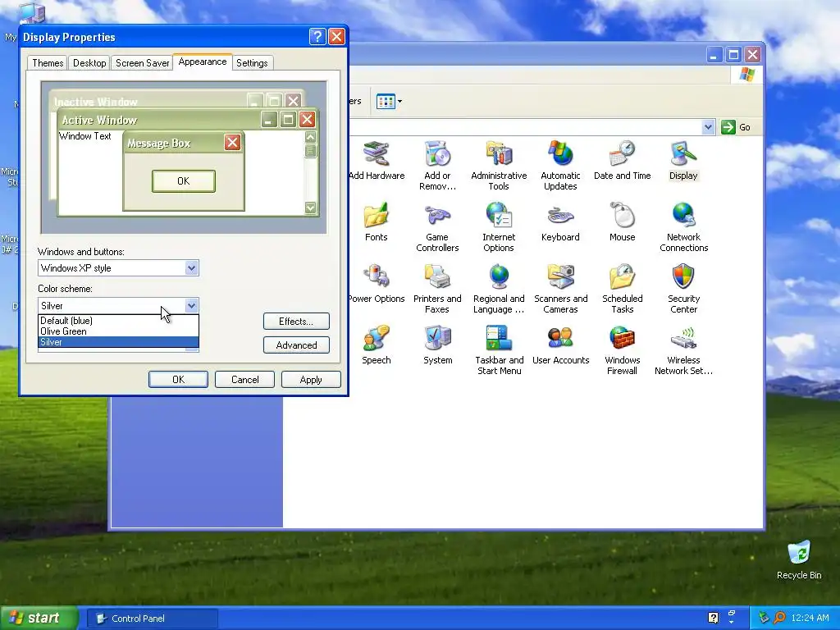Open Wireless Network Setup icon

(683, 350)
